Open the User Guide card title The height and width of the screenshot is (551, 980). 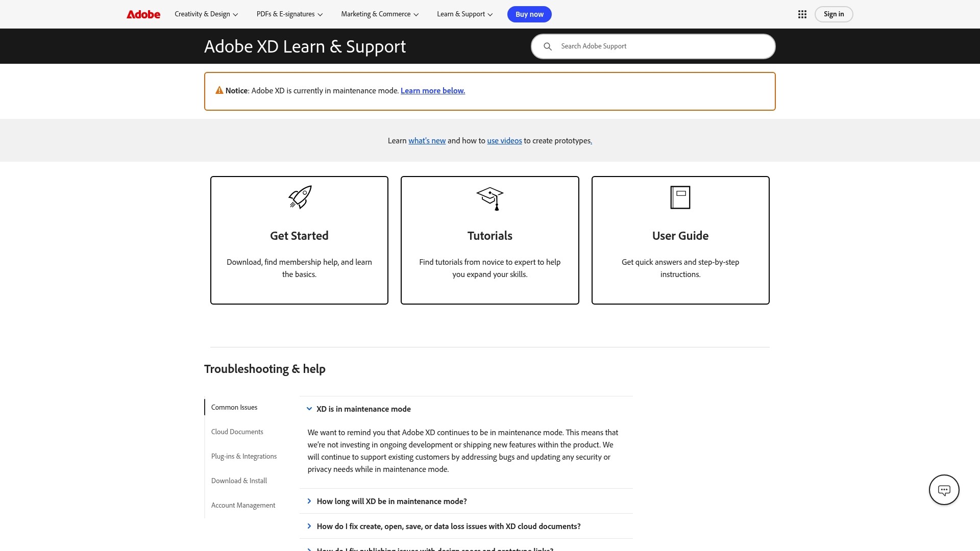tap(680, 236)
